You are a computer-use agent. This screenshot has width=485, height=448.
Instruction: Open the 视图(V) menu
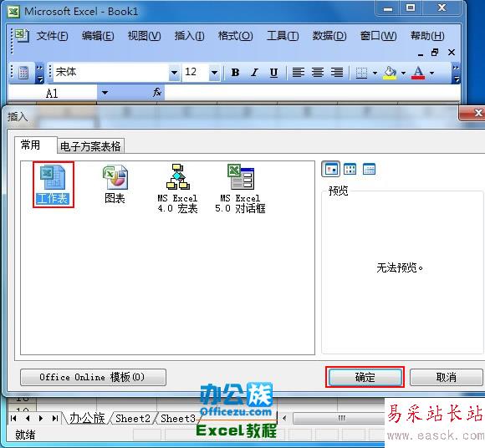[x=144, y=36]
